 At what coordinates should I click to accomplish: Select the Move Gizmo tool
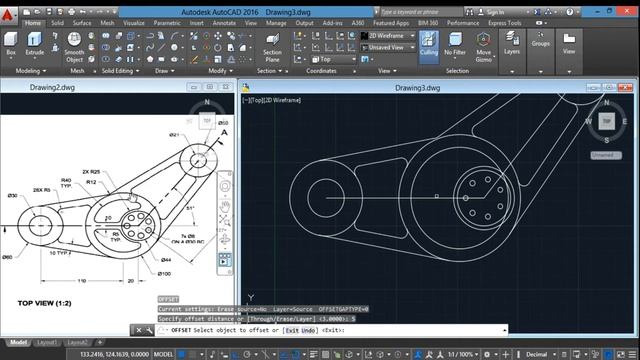coord(483,47)
